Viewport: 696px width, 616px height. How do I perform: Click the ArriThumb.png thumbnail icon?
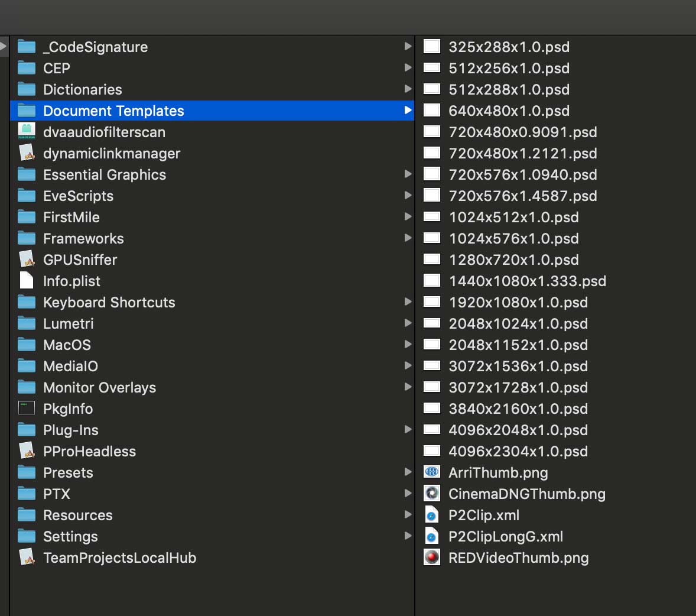(x=432, y=472)
